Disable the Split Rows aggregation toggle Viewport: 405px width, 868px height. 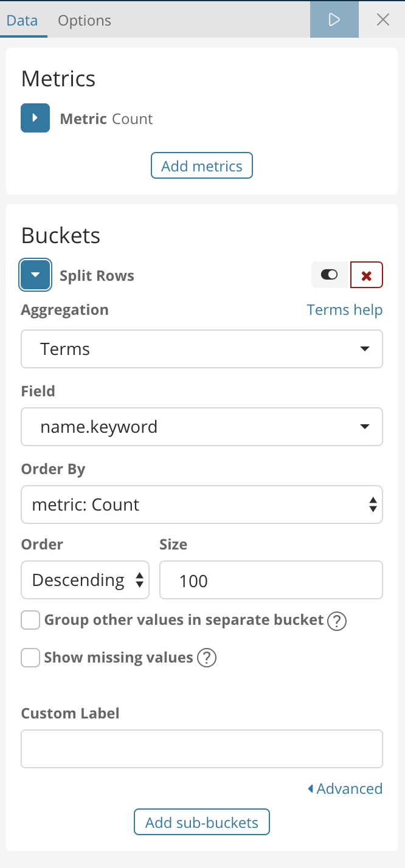pyautogui.click(x=329, y=275)
